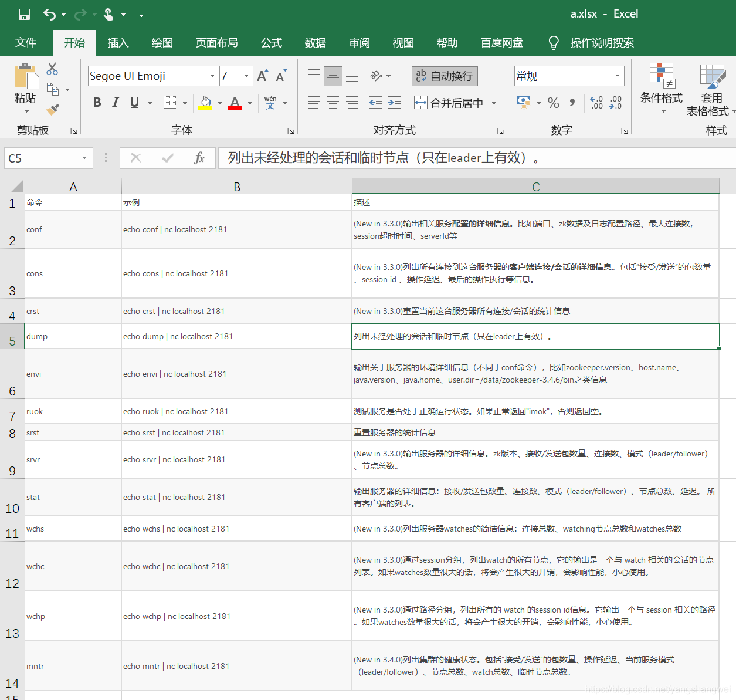Open the touch/mouse mode icon

pos(108,14)
